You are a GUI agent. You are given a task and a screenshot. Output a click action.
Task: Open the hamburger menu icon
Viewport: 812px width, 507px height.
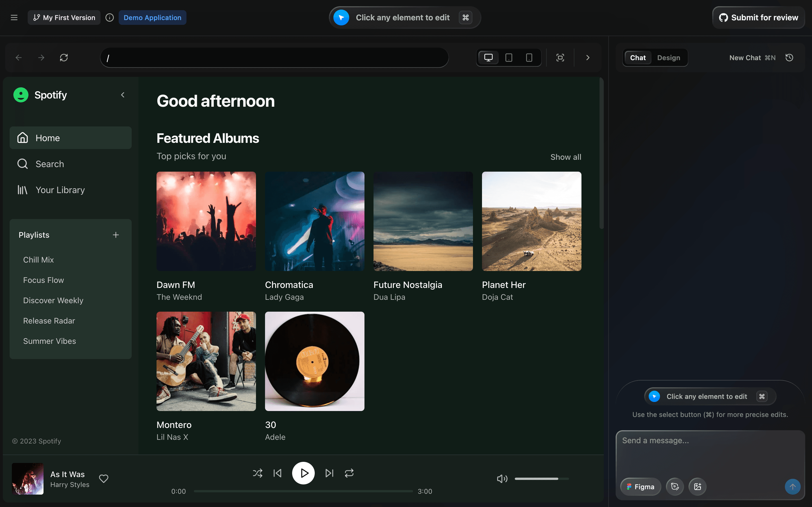(x=14, y=18)
